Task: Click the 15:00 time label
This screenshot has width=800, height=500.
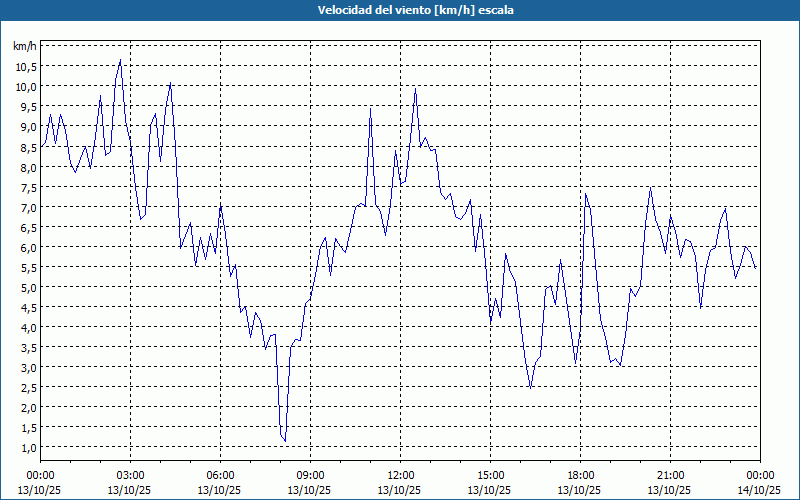Action: [490, 475]
